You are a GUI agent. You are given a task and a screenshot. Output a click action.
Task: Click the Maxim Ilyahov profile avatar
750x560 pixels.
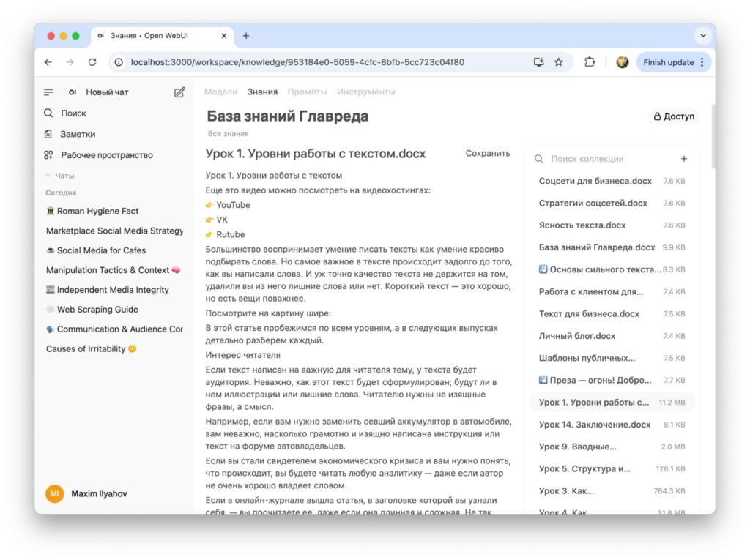point(54,493)
